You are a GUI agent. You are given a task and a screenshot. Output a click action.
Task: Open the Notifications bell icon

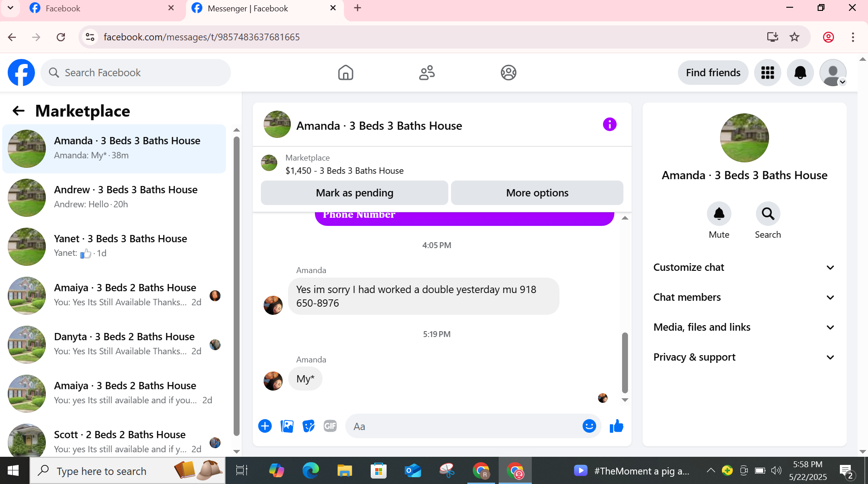tap(800, 73)
